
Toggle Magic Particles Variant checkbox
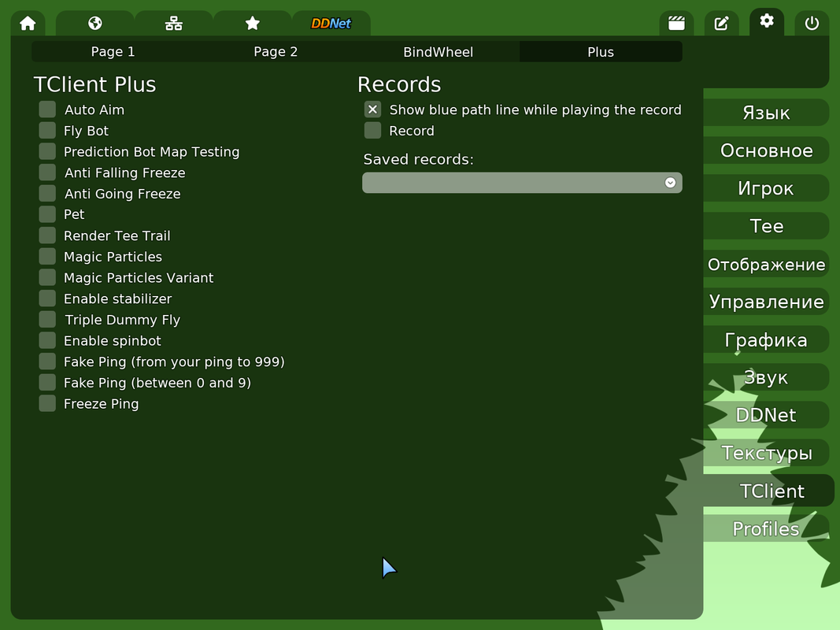pyautogui.click(x=47, y=277)
